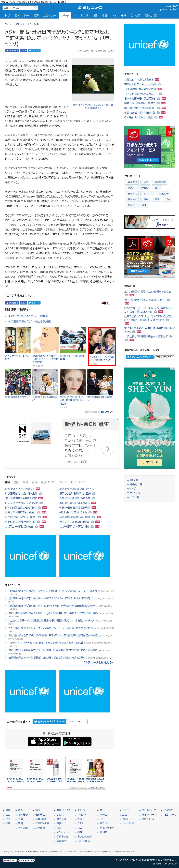
Task: Click the search magnifier icon in header
Action: 36,8
